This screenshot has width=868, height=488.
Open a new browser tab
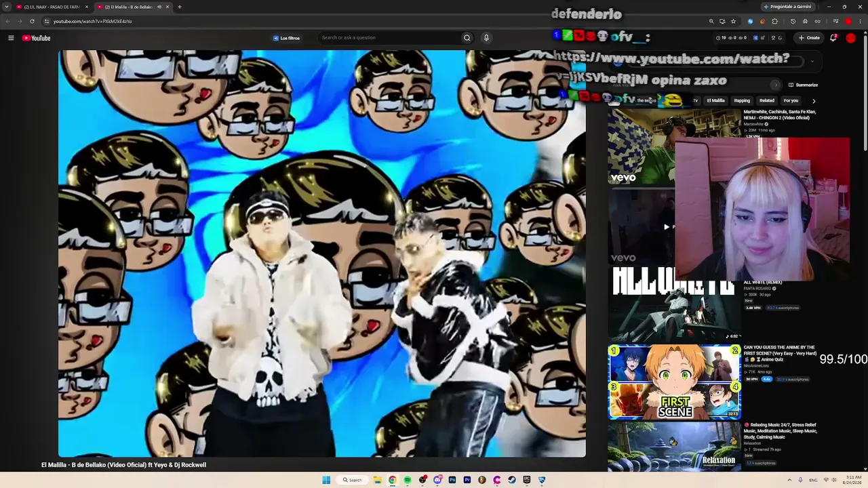click(x=180, y=7)
